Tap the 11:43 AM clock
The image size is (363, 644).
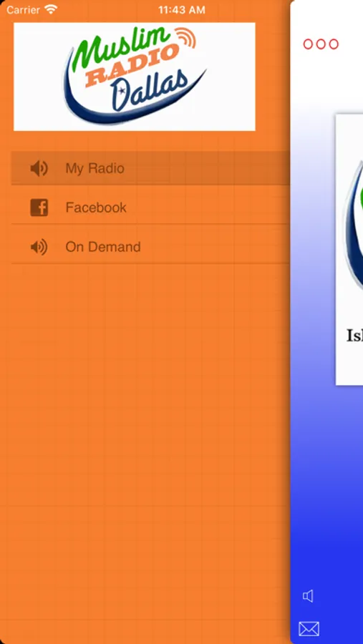(x=182, y=10)
